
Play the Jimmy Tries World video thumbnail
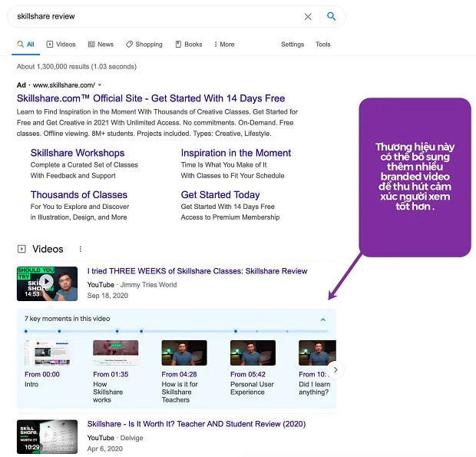47,283
